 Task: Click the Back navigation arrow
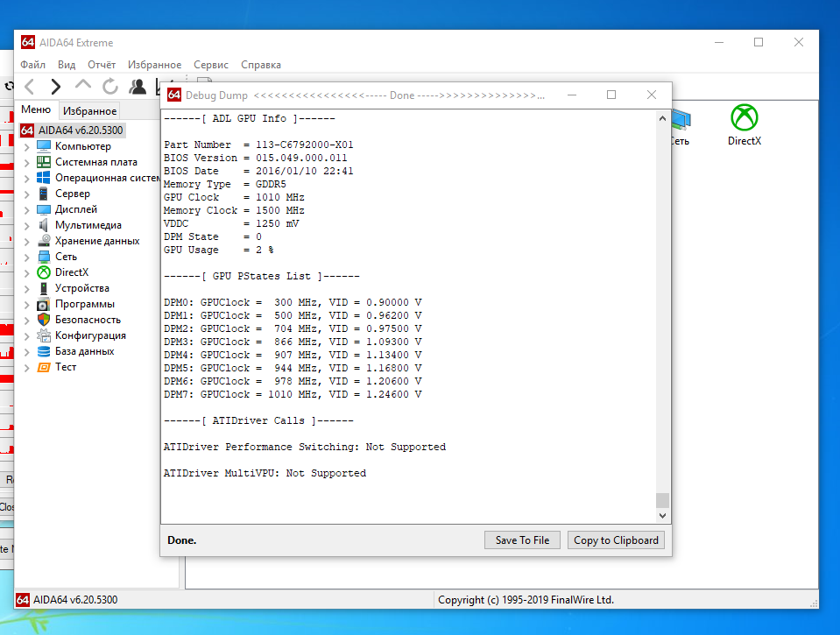tap(30, 87)
